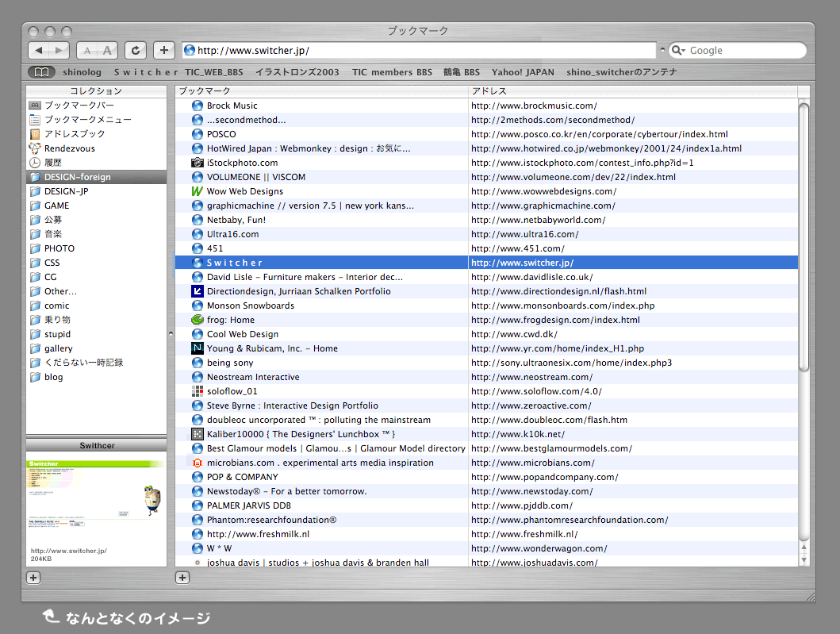840x634 pixels.
Task: Decrease text size with small A button
Action: tap(86, 50)
